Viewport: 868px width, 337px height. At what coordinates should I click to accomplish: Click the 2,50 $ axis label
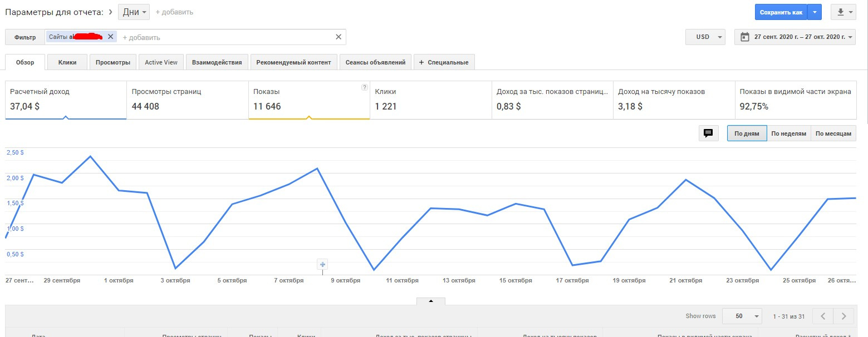point(15,152)
